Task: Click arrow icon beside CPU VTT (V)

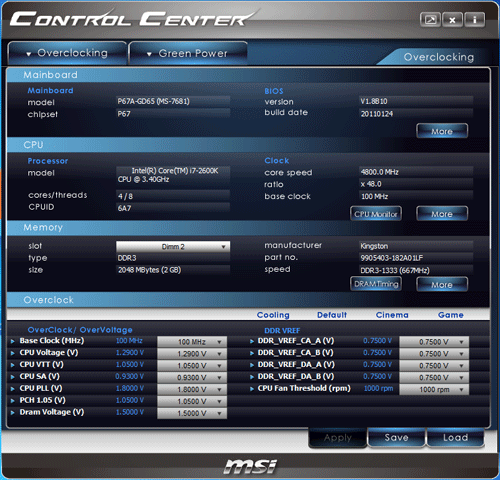Action: tap(13, 365)
